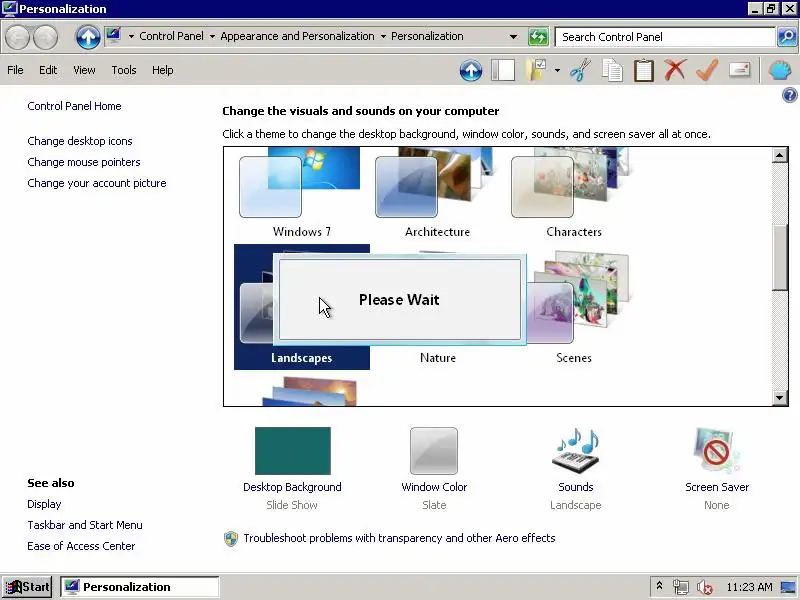This screenshot has width=800, height=600.
Task: Select the Windows 7 theme
Action: [x=301, y=193]
